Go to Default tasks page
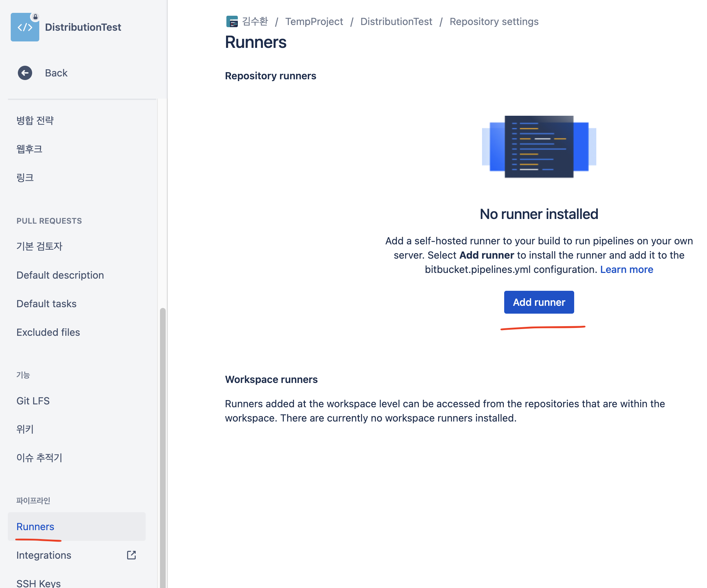Image resolution: width=707 pixels, height=588 pixels. click(46, 304)
